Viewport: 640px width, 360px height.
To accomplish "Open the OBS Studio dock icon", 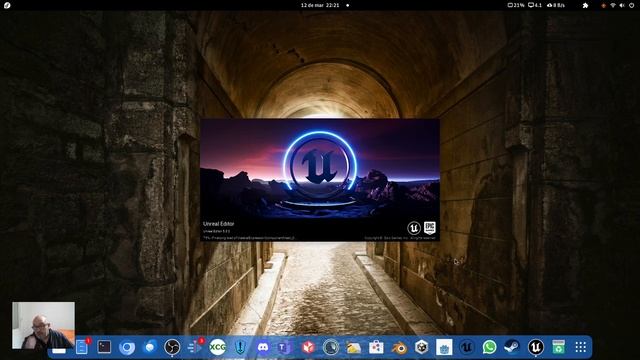I will coord(172,347).
